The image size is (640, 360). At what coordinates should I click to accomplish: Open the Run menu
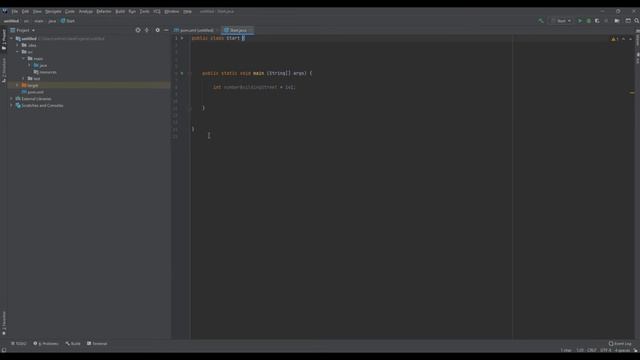(132, 11)
